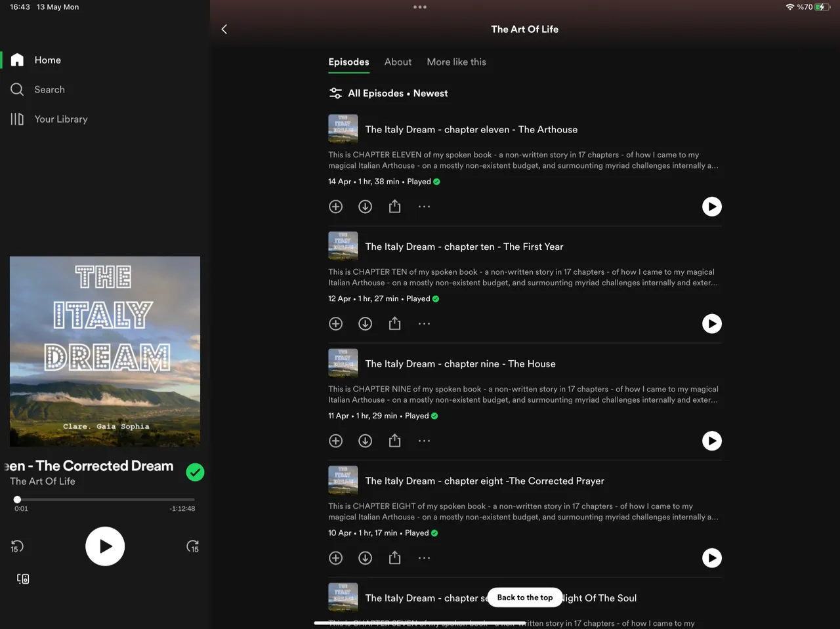Open episode title chapter eleven - The Arthouse
840x629 pixels.
(471, 129)
